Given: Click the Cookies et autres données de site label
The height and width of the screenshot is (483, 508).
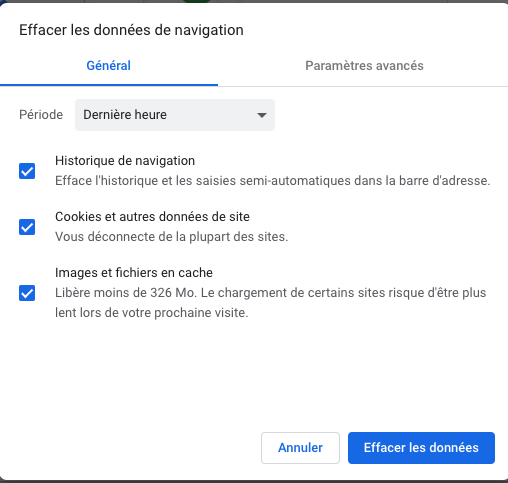Looking at the screenshot, I should 152,217.
